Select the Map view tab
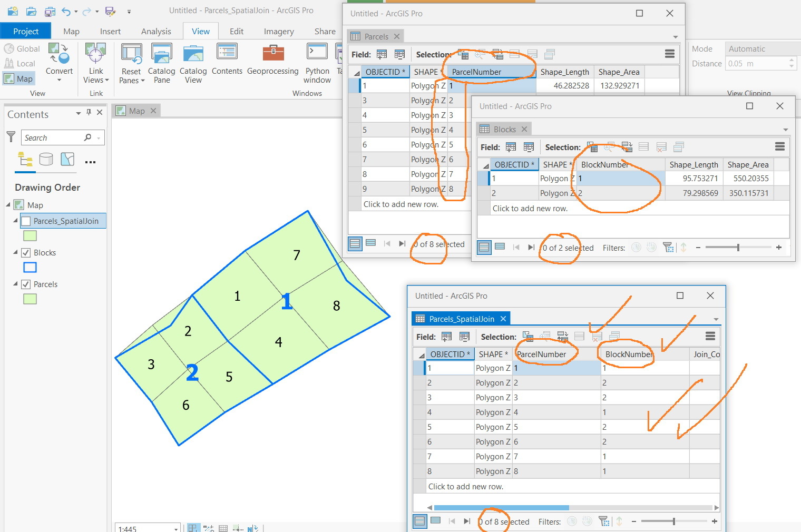 tap(136, 111)
